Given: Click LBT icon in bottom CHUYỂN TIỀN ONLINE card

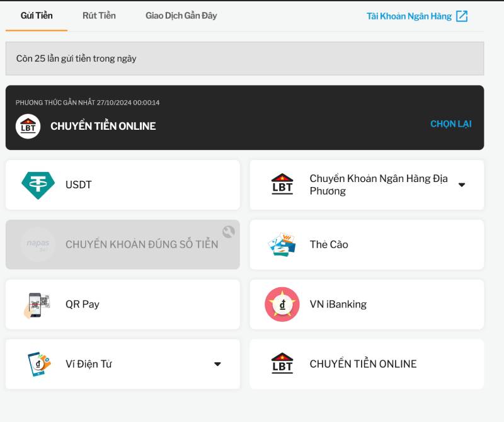Looking at the screenshot, I should pyautogui.click(x=282, y=364).
